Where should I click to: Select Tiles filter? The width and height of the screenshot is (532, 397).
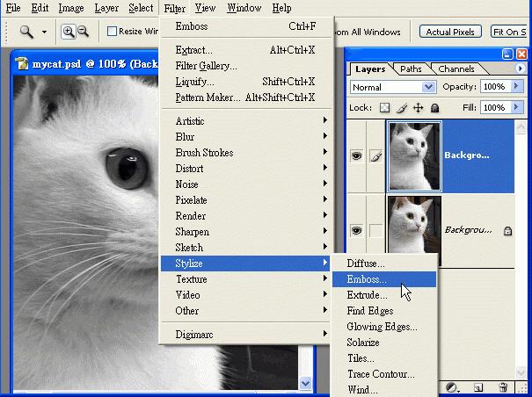coord(384,358)
